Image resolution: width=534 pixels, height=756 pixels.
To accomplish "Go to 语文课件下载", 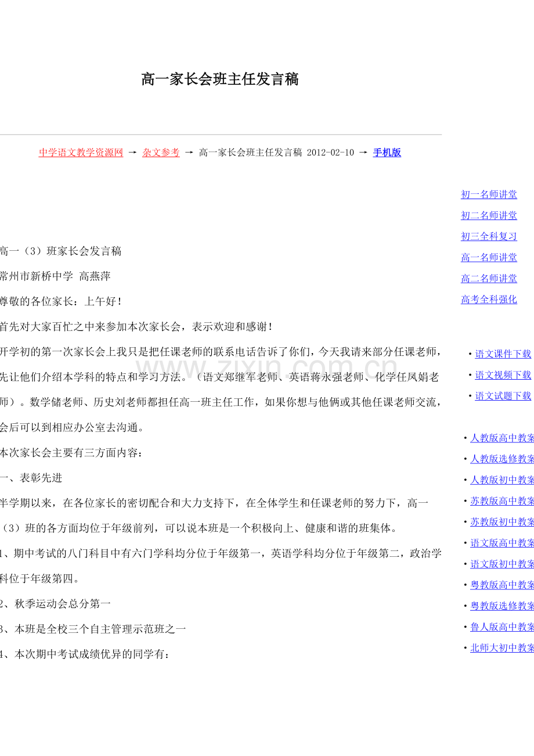I will click(x=503, y=354).
